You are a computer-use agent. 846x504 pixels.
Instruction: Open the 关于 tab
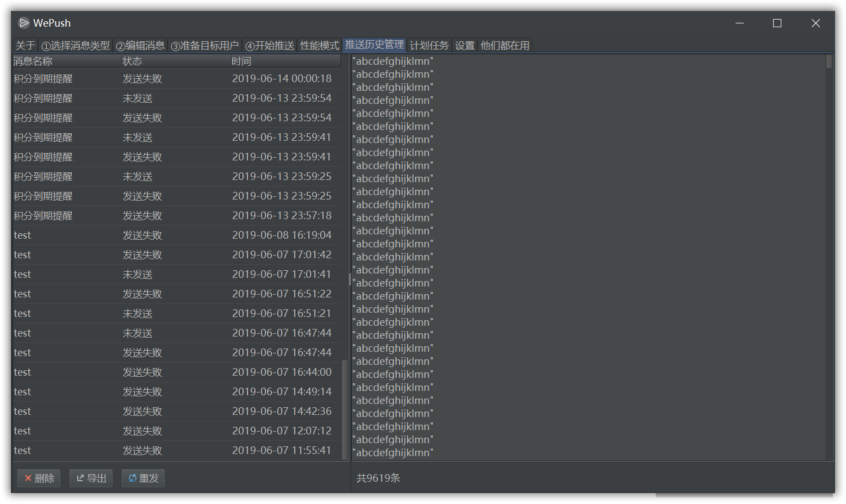[25, 46]
